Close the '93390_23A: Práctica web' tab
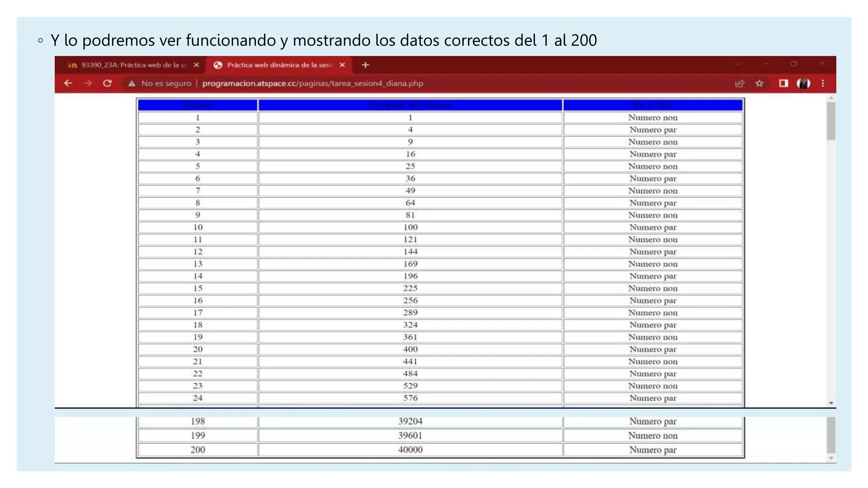This screenshot has height=488, width=868. point(196,65)
